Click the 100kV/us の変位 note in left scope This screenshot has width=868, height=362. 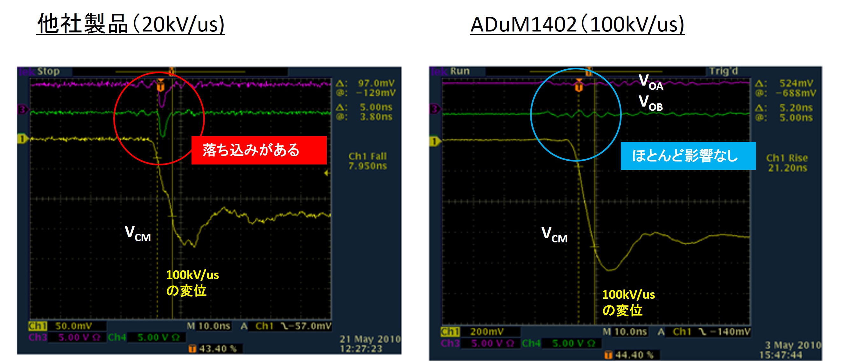tap(192, 283)
